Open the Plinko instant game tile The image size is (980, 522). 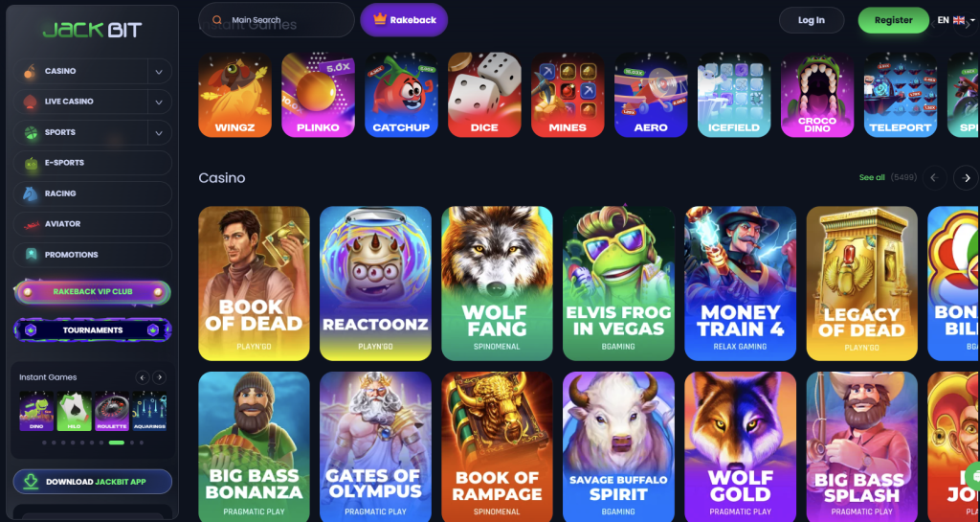coord(318,95)
